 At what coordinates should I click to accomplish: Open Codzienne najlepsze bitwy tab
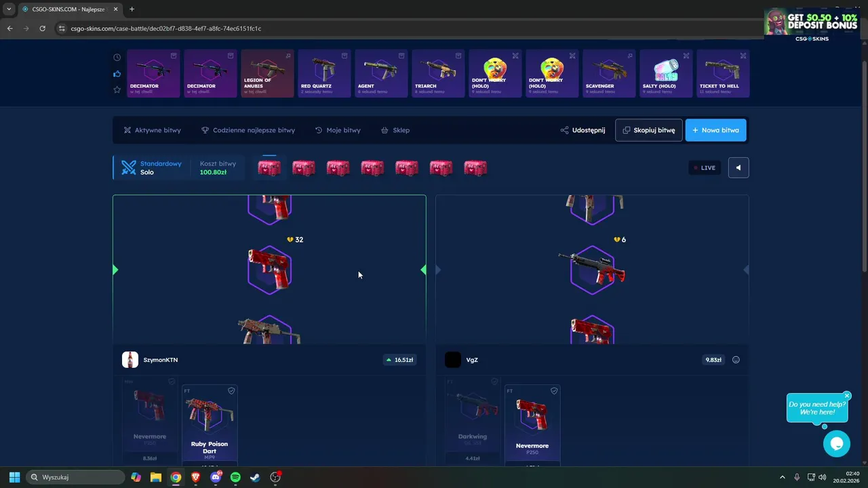248,130
